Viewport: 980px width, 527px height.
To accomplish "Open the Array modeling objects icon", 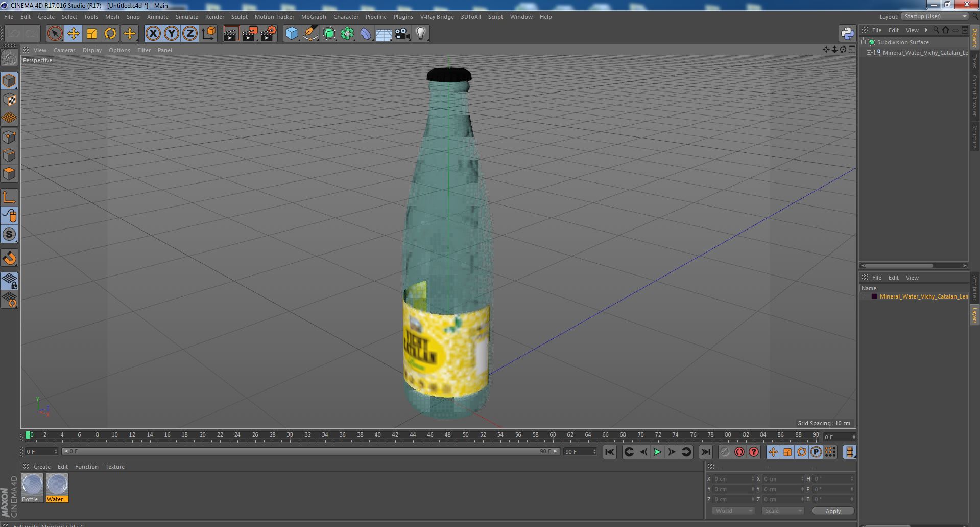I will (347, 34).
